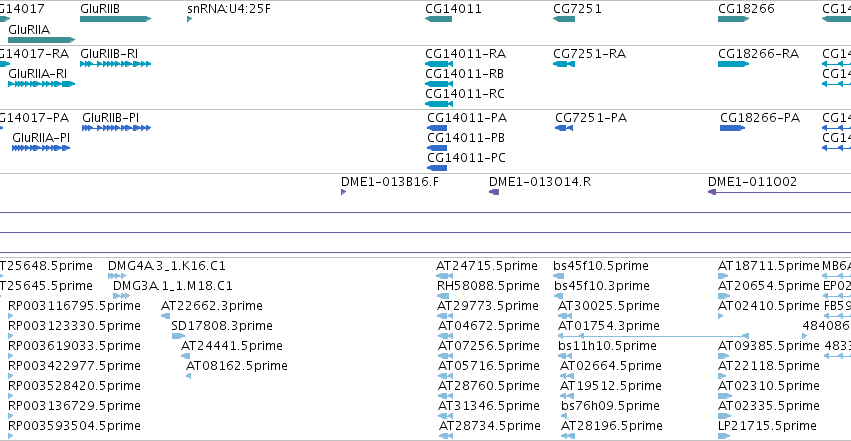Click the AT01754.3prime long EST line
The image size is (851, 441).
click(x=653, y=336)
